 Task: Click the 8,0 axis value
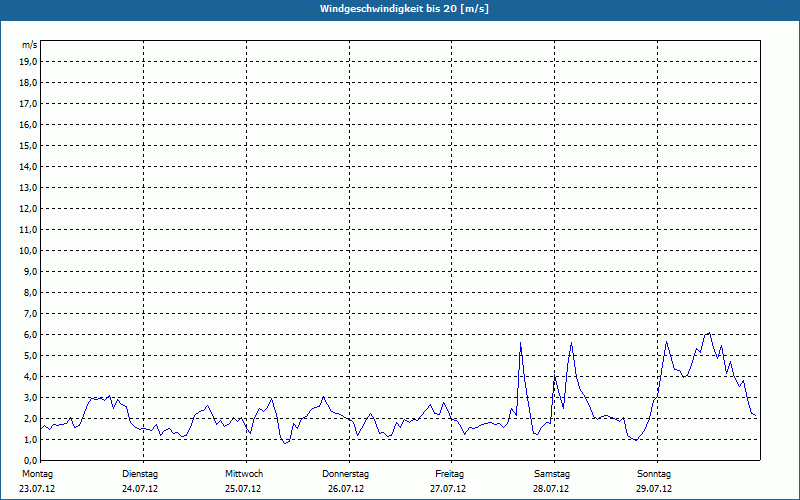coord(30,292)
